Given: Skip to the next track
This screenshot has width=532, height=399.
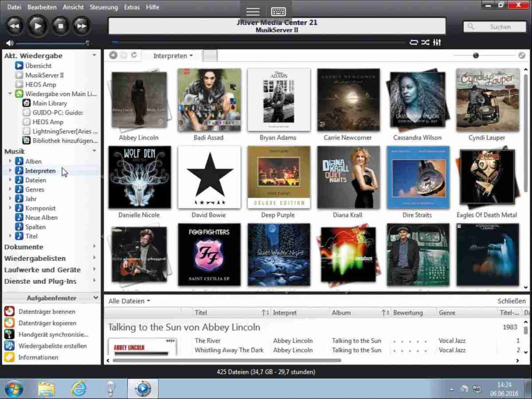Looking at the screenshot, I should tap(82, 26).
